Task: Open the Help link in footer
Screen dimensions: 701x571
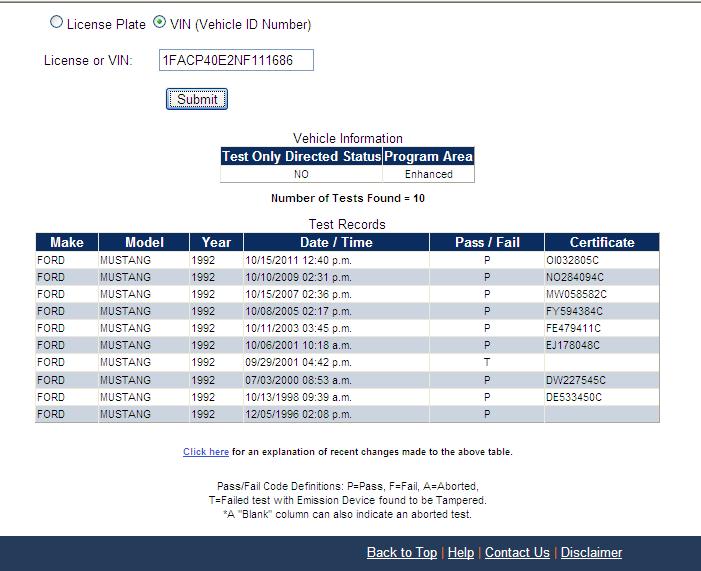Action: coord(460,552)
